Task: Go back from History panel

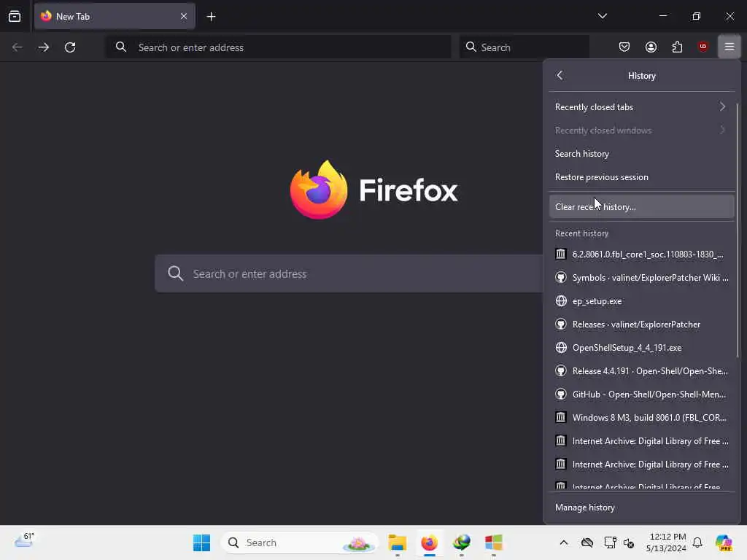Action: pos(560,75)
